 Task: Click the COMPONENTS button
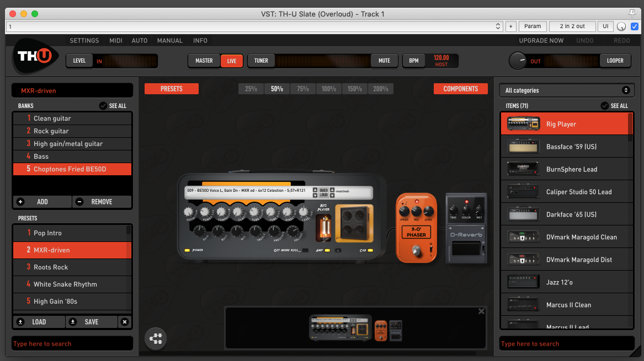tap(460, 89)
